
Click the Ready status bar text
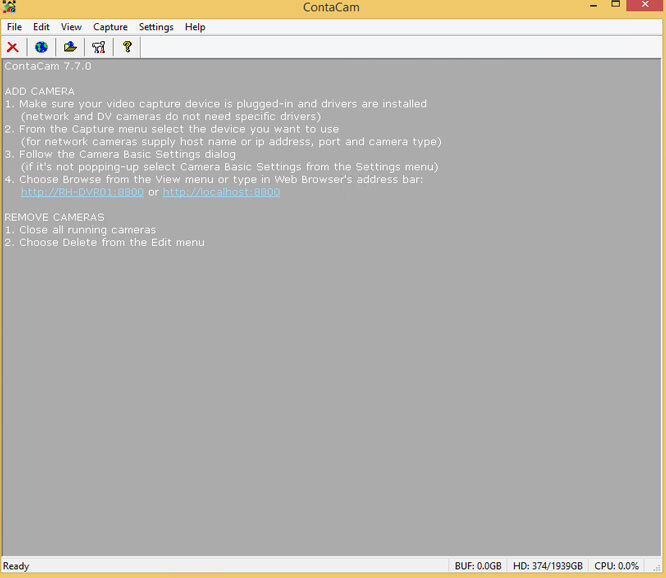pyautogui.click(x=16, y=566)
